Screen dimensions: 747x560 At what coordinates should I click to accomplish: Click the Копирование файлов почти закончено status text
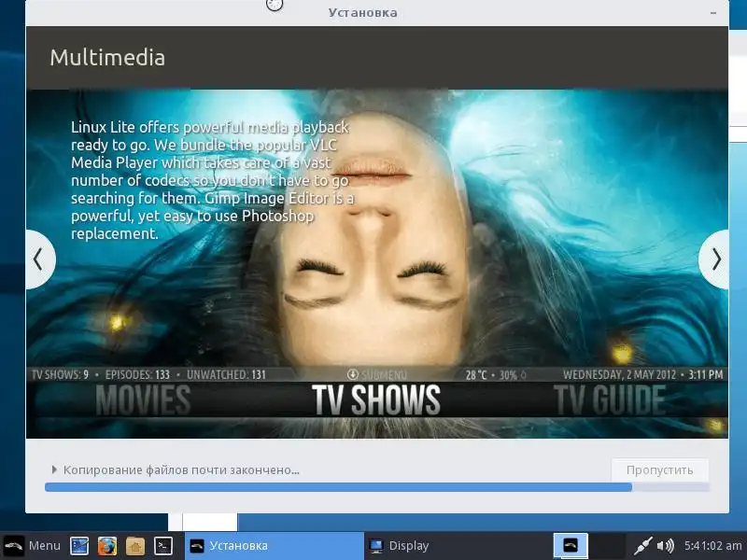click(x=181, y=470)
